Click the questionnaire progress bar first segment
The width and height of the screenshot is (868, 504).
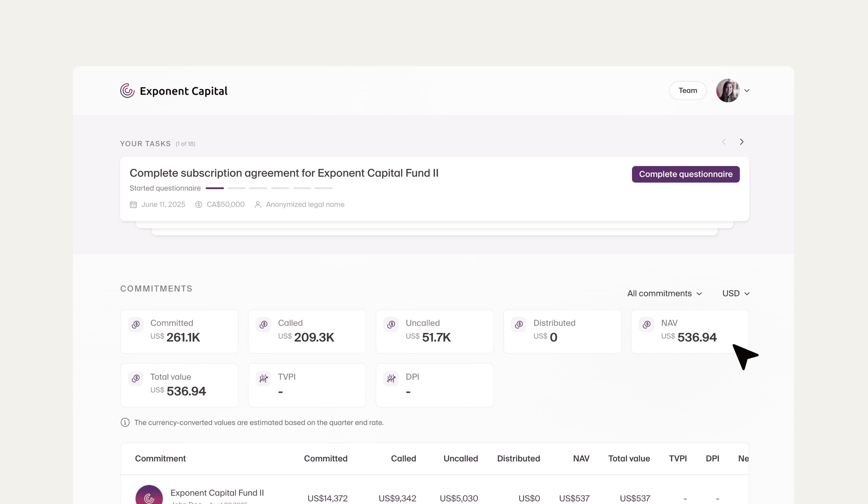[x=215, y=188]
